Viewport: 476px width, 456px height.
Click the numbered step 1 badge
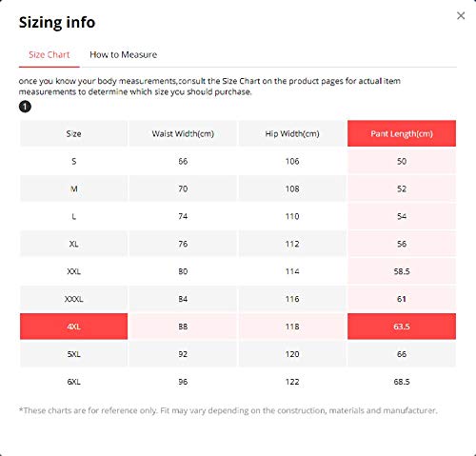(x=25, y=107)
